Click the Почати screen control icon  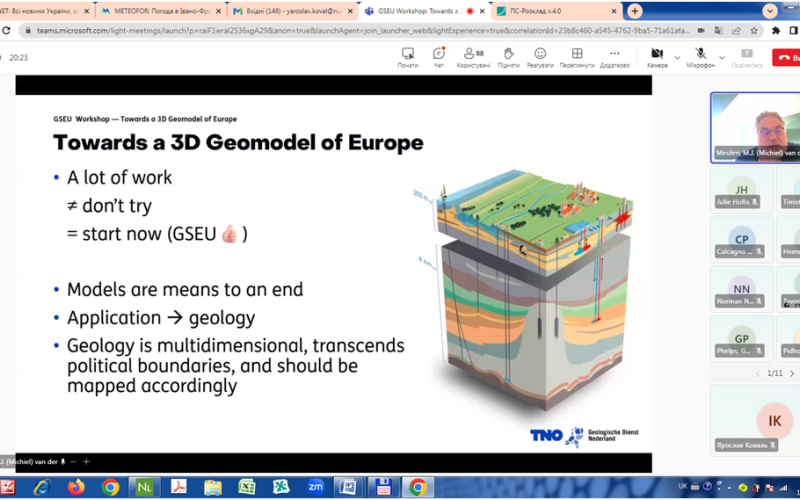pyautogui.click(x=408, y=58)
